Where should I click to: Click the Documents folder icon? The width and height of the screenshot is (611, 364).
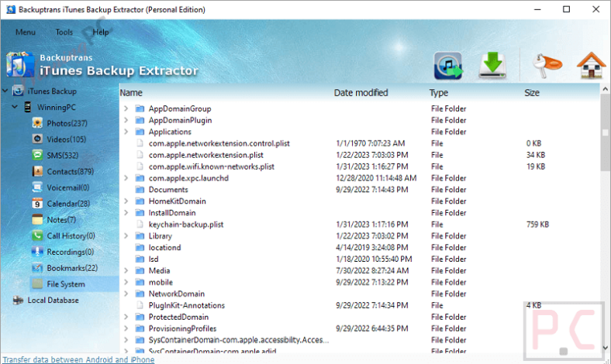pos(140,190)
